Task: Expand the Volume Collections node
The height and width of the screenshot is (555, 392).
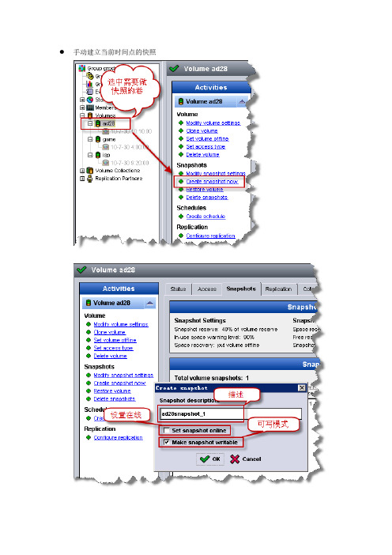Action: coord(82,171)
